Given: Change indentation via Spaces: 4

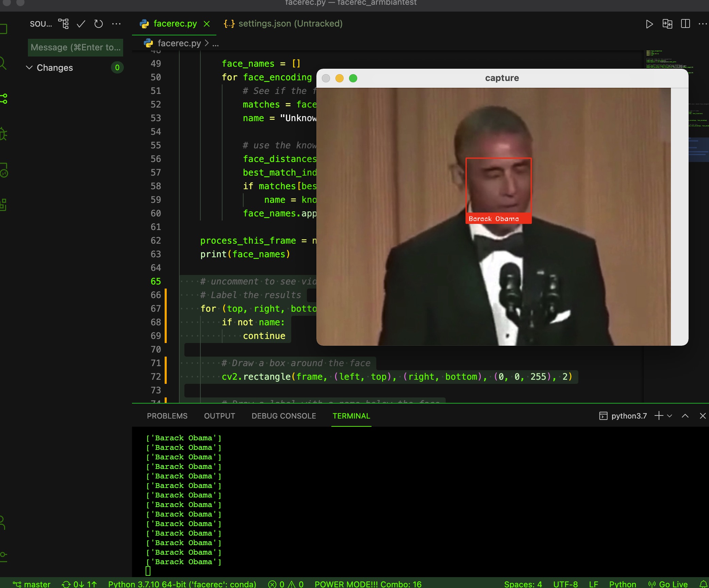Looking at the screenshot, I should point(523,584).
